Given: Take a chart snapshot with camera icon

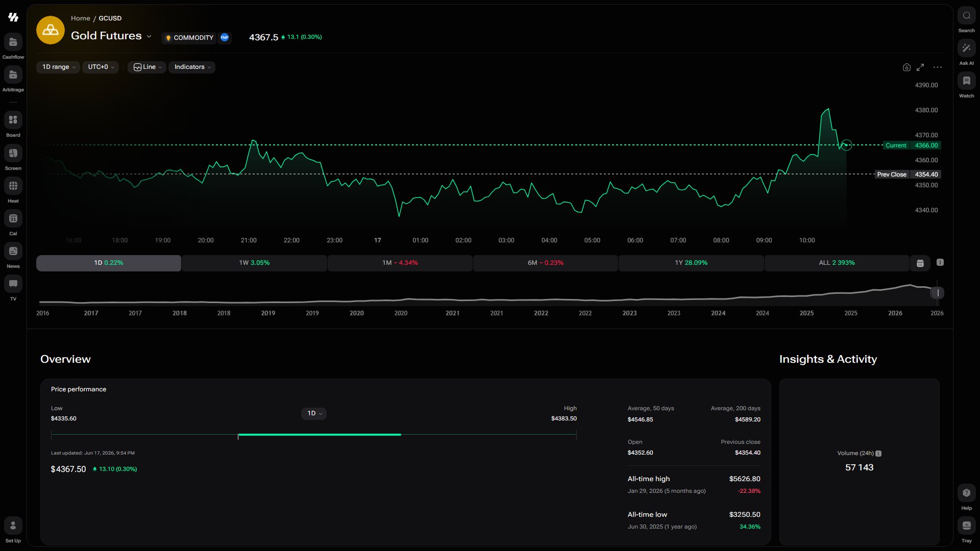Looking at the screenshot, I should pos(906,67).
